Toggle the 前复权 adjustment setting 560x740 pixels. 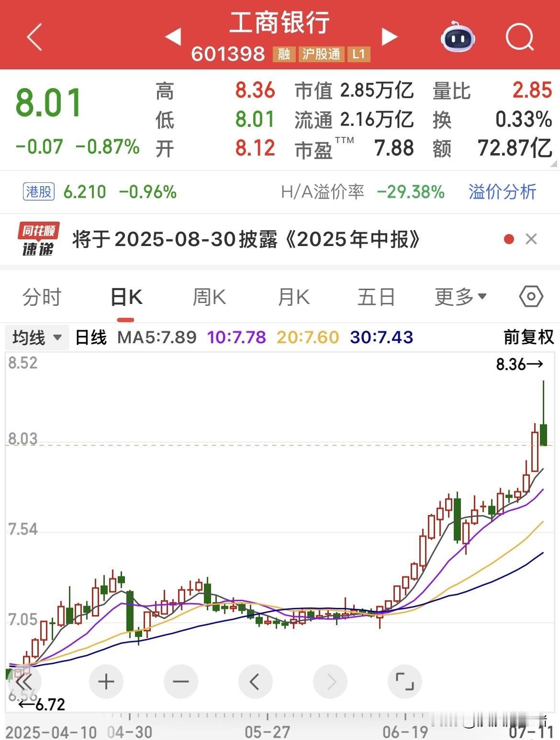click(529, 337)
